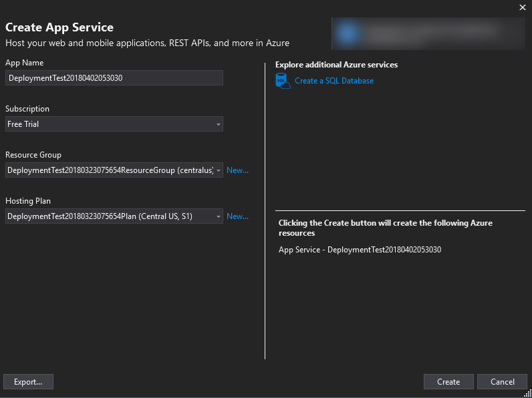
Task: Click the 'App Name' label
Action: click(x=25, y=63)
